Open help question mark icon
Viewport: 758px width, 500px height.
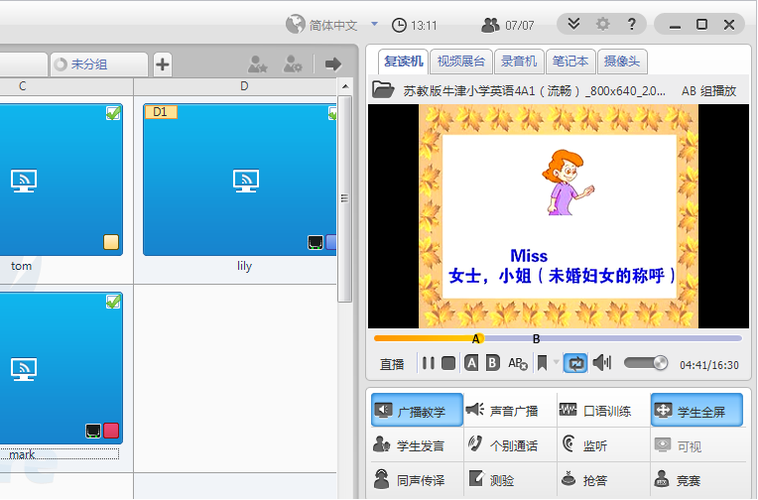coord(631,24)
